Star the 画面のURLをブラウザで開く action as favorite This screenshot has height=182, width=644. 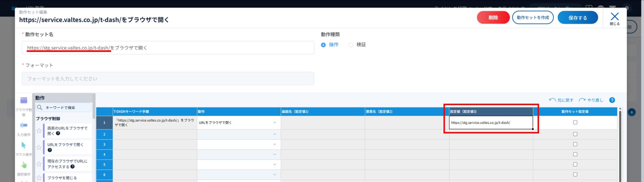pyautogui.click(x=39, y=131)
